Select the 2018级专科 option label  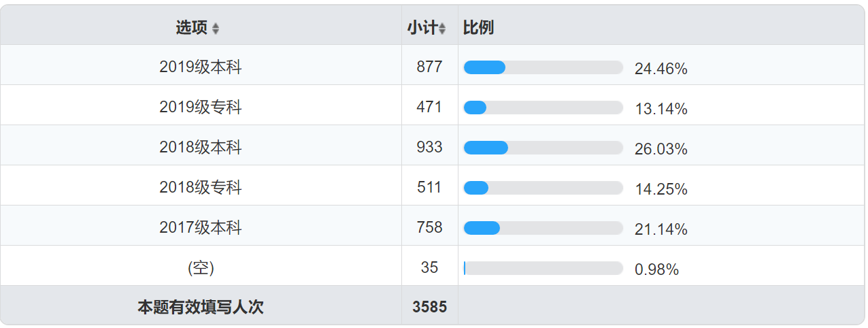(201, 188)
